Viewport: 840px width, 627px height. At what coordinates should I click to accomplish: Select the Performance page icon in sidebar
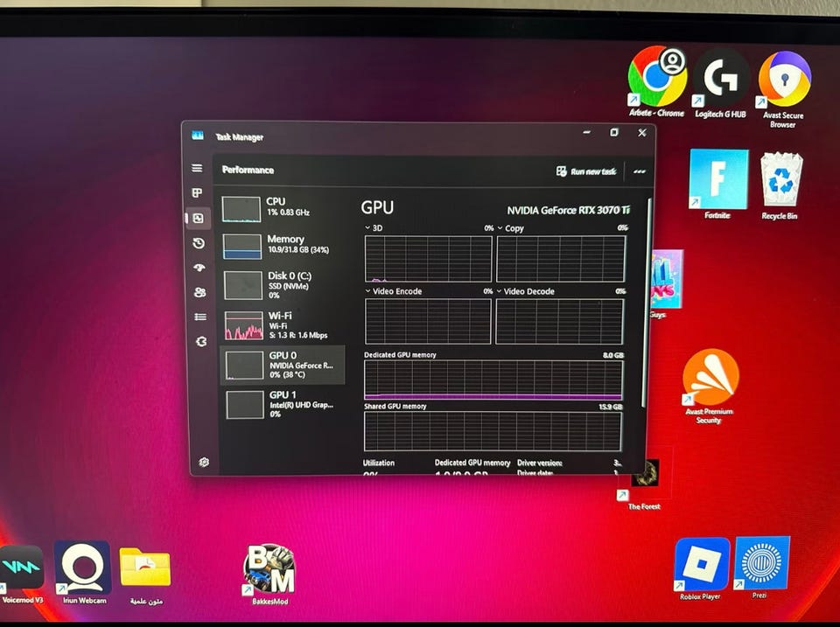coord(199,218)
